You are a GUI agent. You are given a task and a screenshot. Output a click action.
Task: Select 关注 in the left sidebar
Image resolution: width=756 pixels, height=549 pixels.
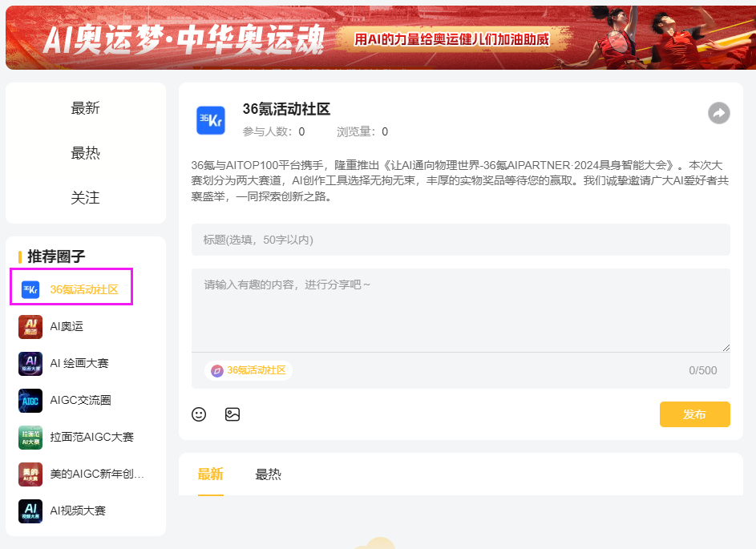tap(86, 198)
